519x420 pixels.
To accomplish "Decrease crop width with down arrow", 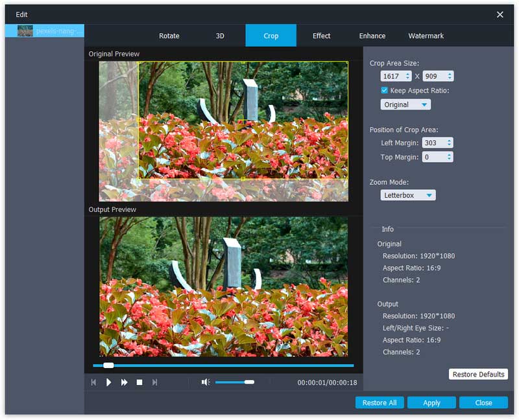I will click(408, 78).
